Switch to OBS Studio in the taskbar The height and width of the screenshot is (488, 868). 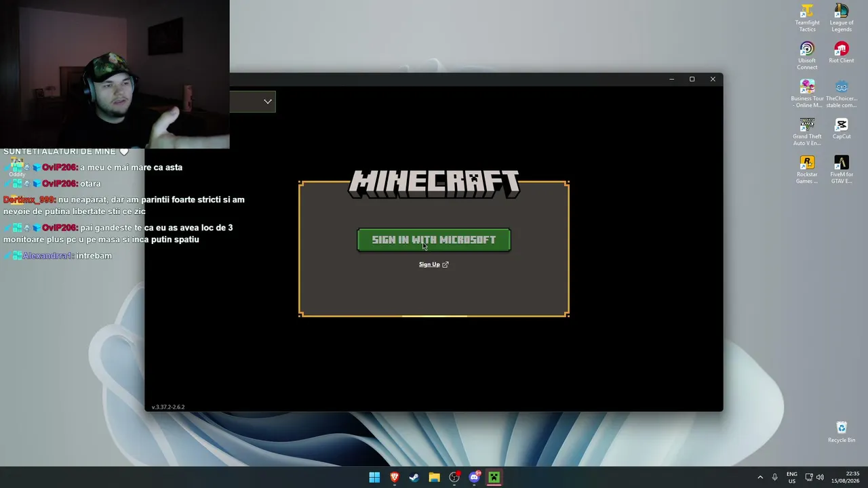pos(454,477)
